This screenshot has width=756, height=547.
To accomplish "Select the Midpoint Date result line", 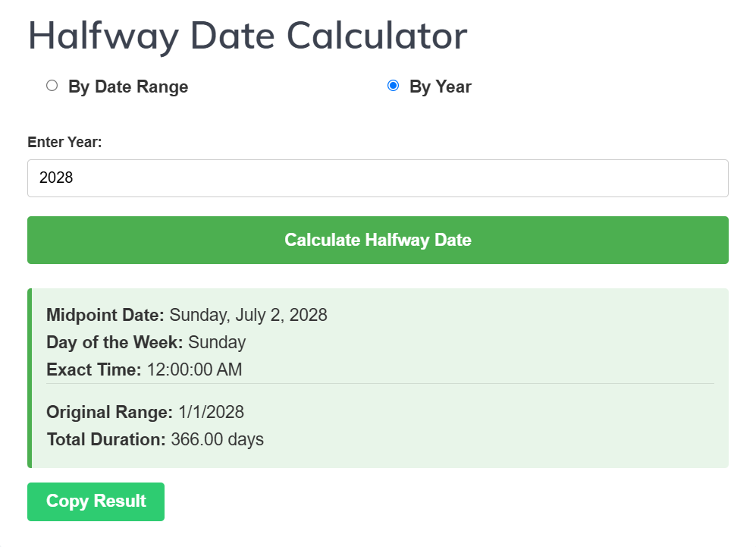I will (187, 315).
